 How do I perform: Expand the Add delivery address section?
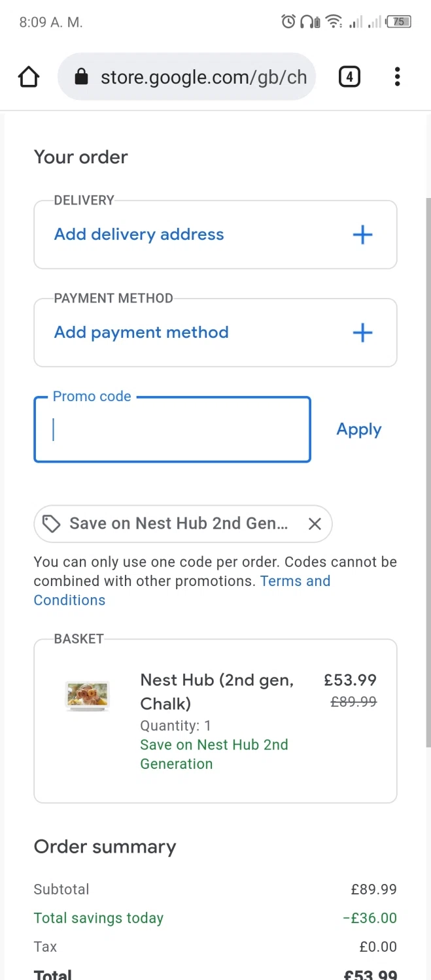pyautogui.click(x=139, y=235)
